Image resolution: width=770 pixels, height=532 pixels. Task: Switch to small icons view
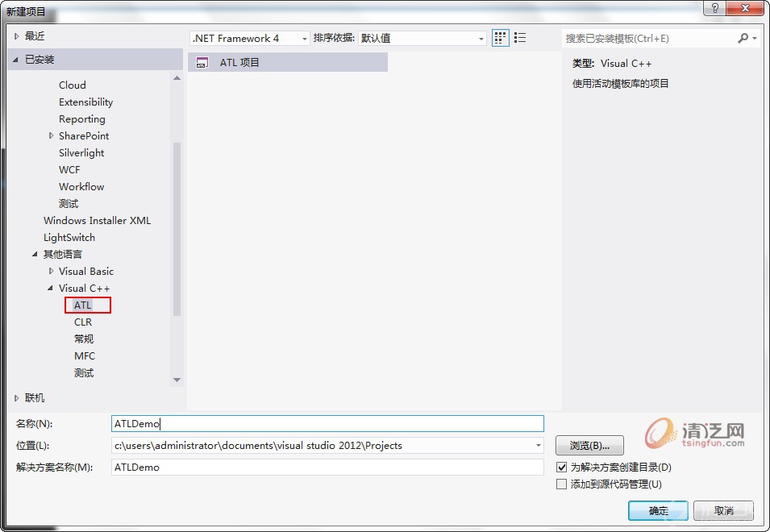(501, 38)
